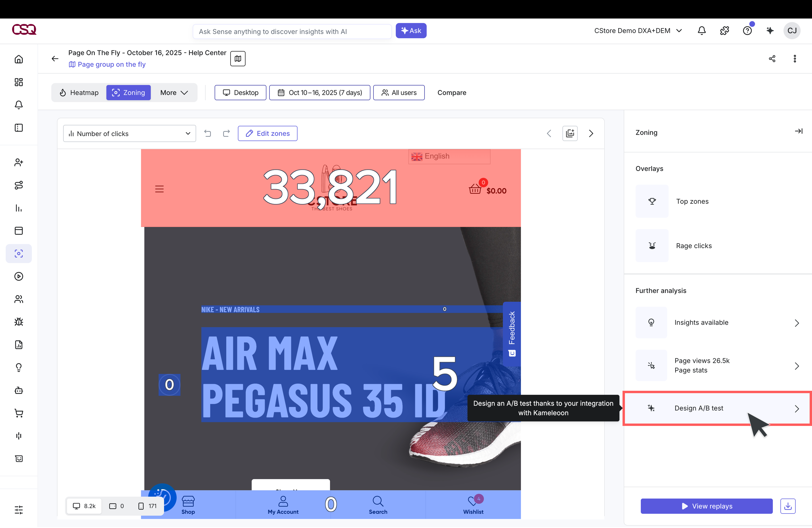The width and height of the screenshot is (812, 528).
Task: Select the mobile 171 device filter
Action: click(147, 506)
